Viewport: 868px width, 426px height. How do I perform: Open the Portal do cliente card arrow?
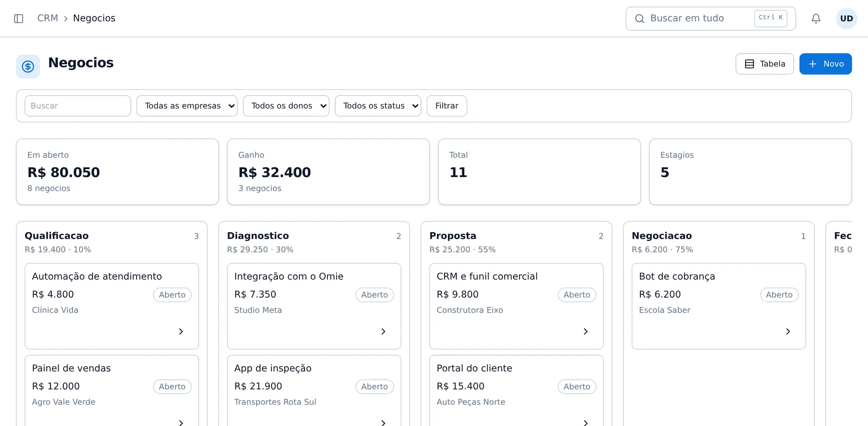[585, 423]
